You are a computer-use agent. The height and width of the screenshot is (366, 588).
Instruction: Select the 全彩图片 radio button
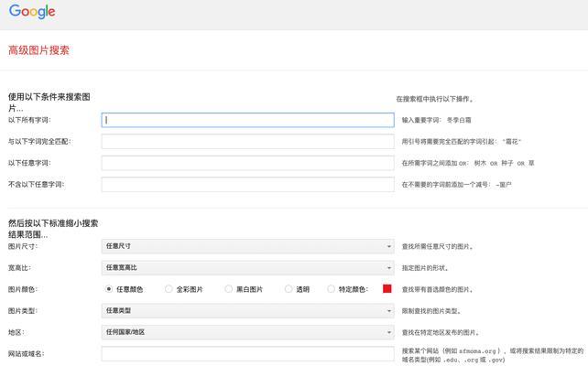click(x=169, y=289)
